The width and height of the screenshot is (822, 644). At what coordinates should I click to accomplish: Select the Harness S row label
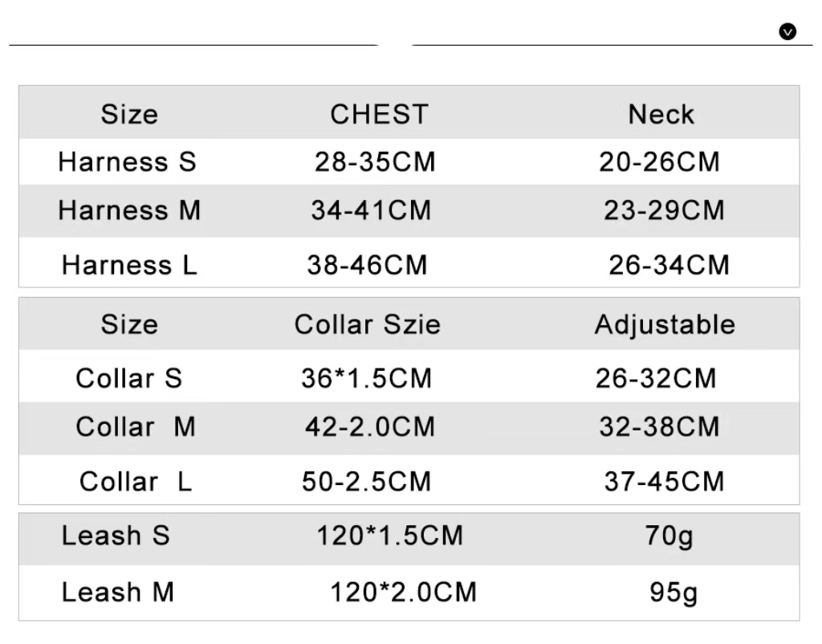pyautogui.click(x=128, y=161)
